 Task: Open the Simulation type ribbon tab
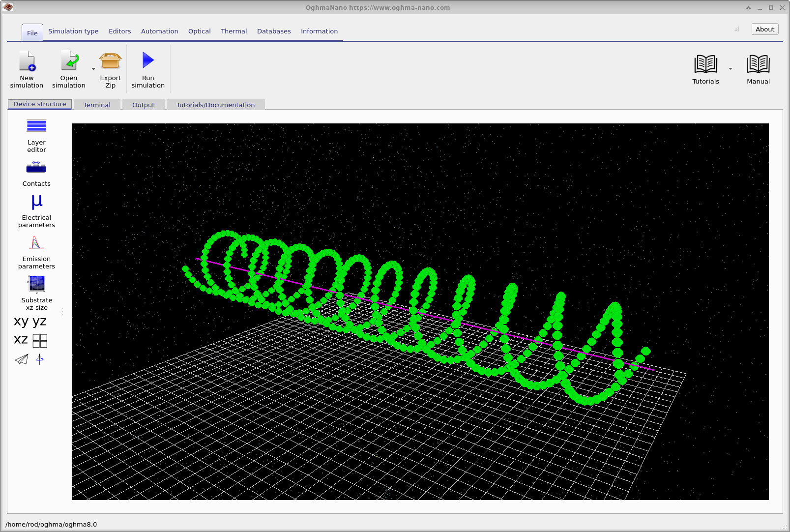pos(73,31)
